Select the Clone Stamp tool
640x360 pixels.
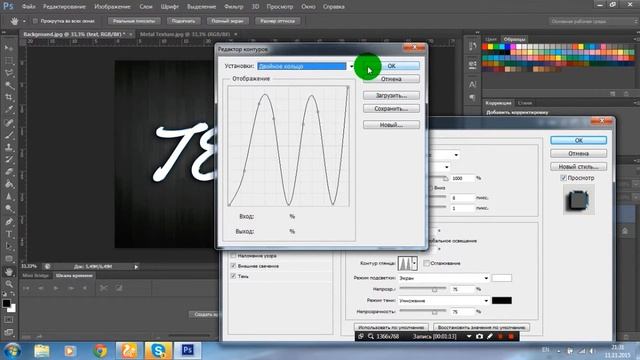coord(9,147)
